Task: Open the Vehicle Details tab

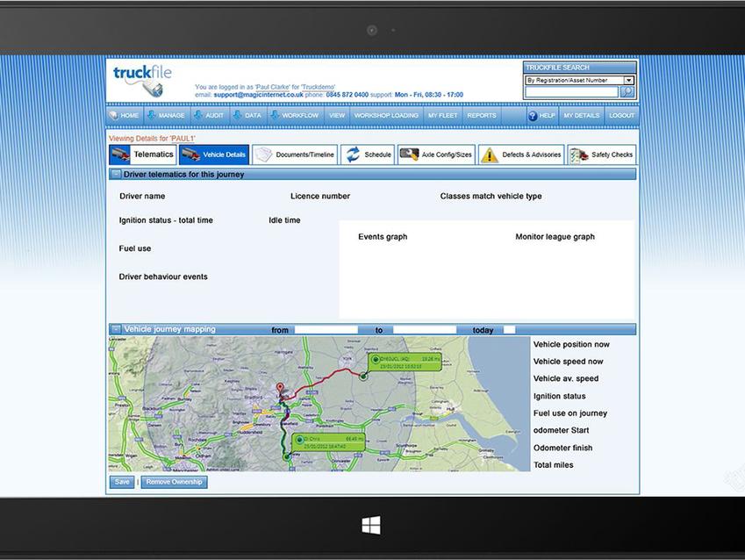Action: [x=214, y=154]
